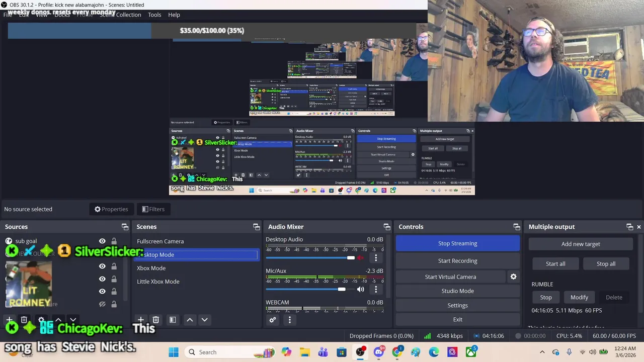Viewport: 644px width, 362px height.
Task: Open Google Chrome taskbar icon
Action: (397, 352)
